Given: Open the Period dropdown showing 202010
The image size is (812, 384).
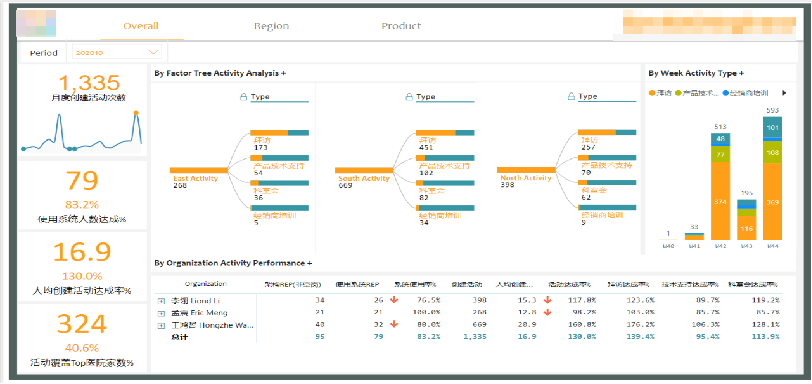Looking at the screenshot, I should 117,52.
